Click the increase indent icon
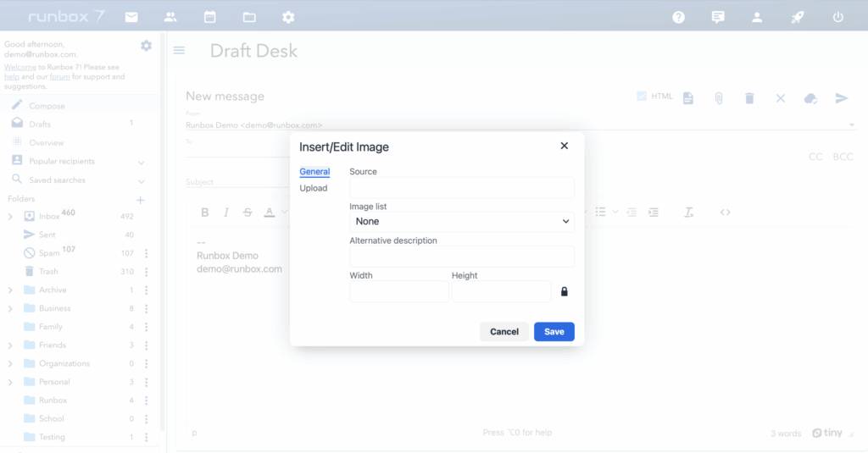 coord(654,212)
